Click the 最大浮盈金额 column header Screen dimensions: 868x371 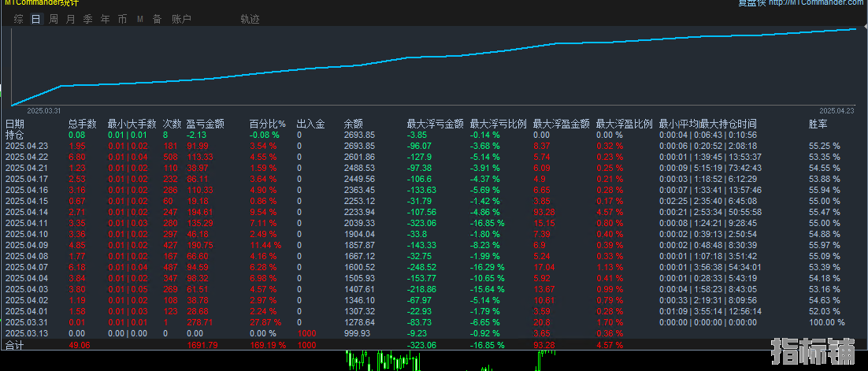[562, 124]
